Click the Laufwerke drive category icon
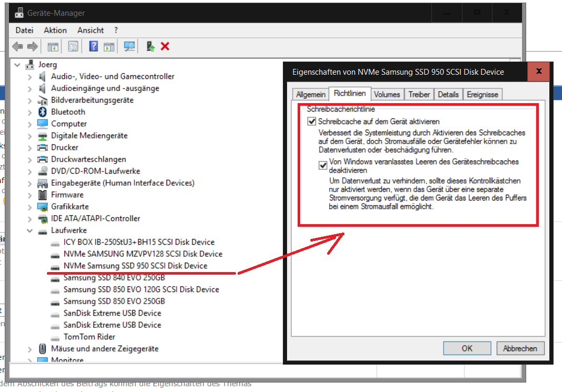 tap(43, 231)
